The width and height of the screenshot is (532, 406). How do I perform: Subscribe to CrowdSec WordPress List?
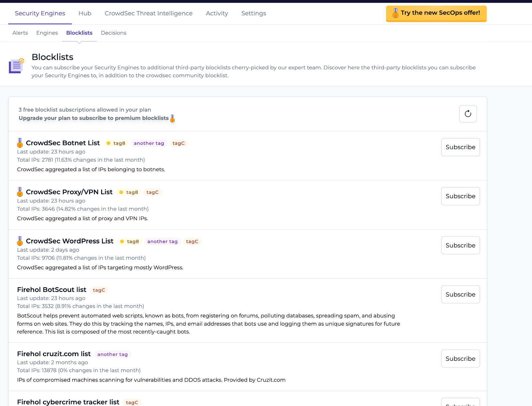click(x=461, y=245)
